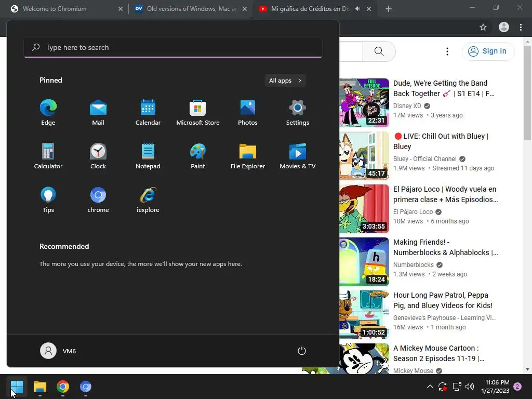Open the Tips app
The width and height of the screenshot is (532, 399).
tap(48, 200)
